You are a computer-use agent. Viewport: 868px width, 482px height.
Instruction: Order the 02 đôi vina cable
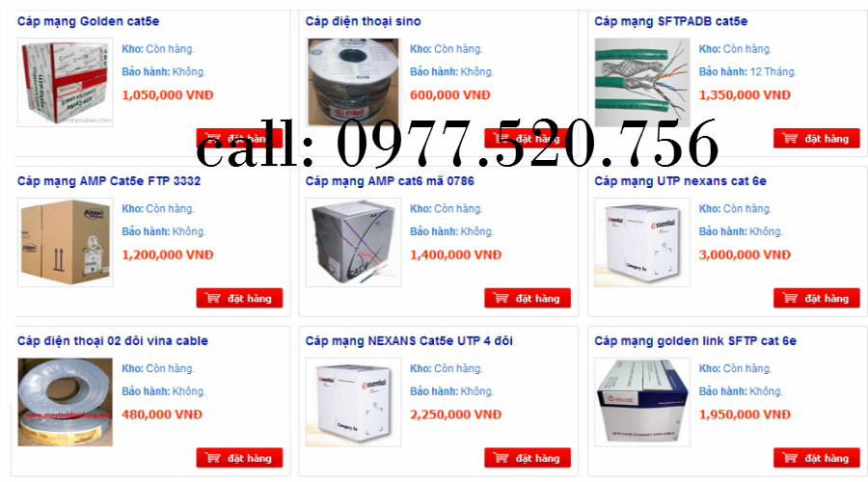[239, 458]
